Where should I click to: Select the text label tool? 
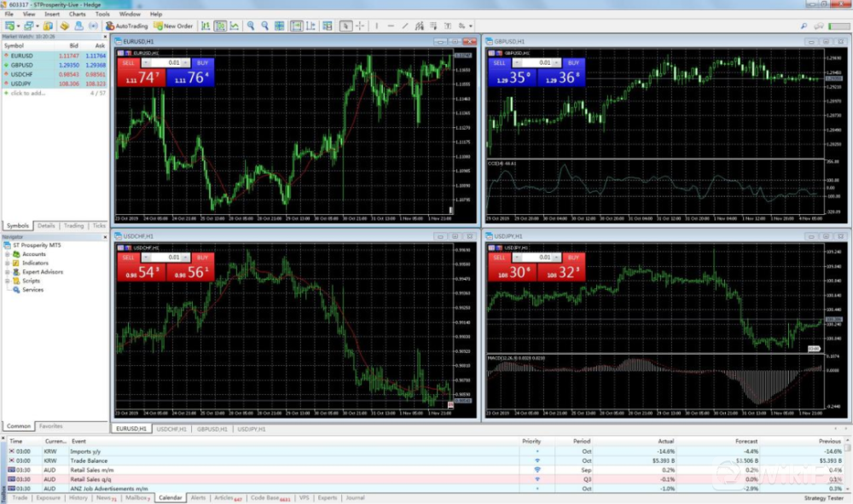[x=448, y=26]
